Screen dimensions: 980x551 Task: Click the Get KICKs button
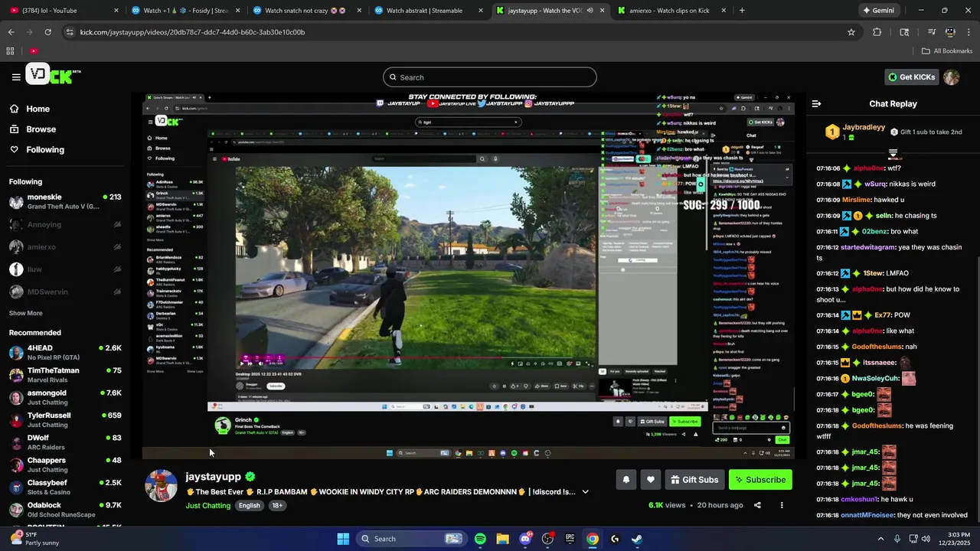(x=912, y=77)
